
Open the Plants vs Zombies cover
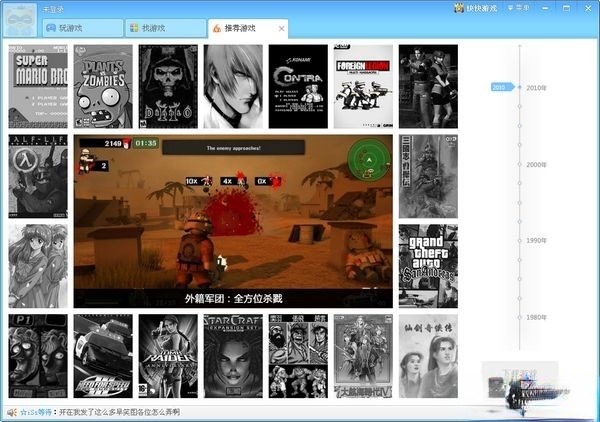tap(103, 86)
